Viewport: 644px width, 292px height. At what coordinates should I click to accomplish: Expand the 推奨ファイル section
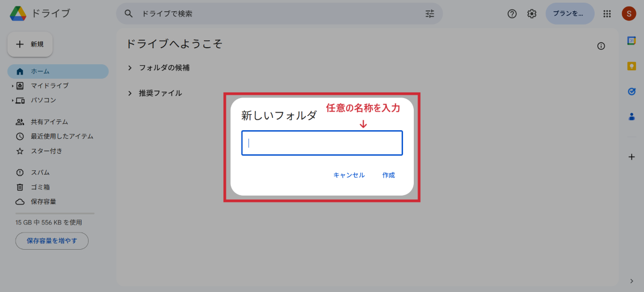[x=129, y=93]
